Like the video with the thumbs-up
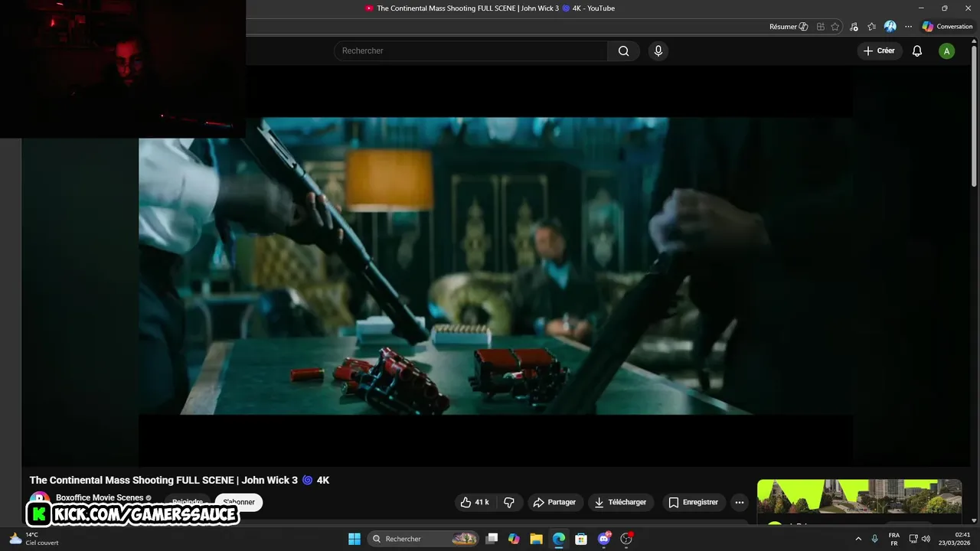The width and height of the screenshot is (980, 551). (x=475, y=502)
